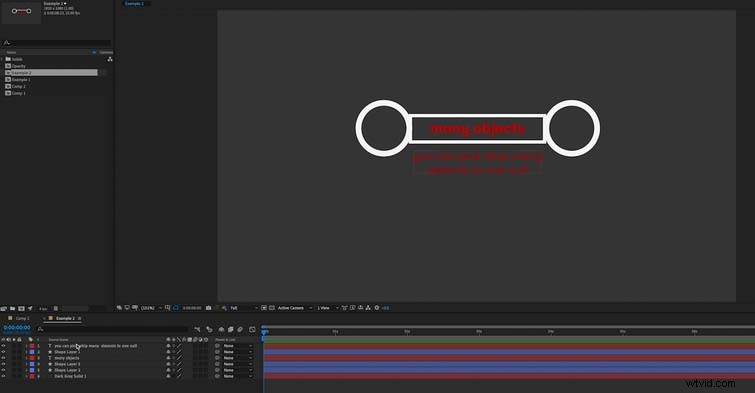This screenshot has height=393, width=755.
Task: Enable frame blending for the composition
Action: pos(231,329)
